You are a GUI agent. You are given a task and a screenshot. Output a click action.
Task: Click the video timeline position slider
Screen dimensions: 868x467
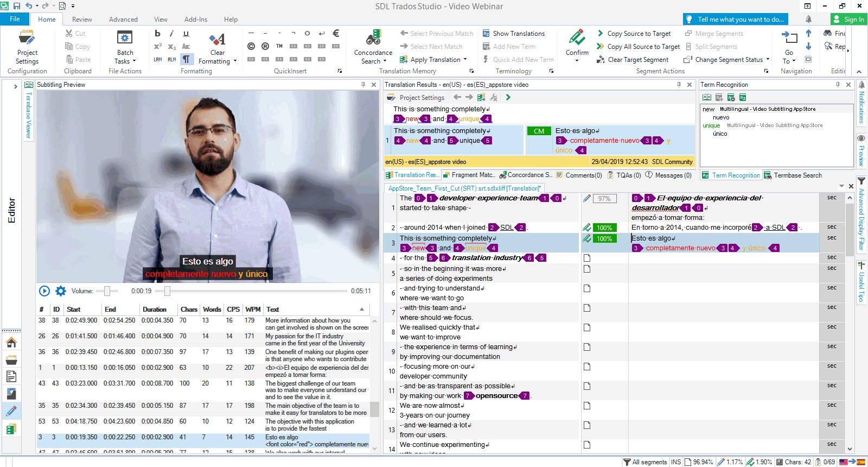click(167, 291)
